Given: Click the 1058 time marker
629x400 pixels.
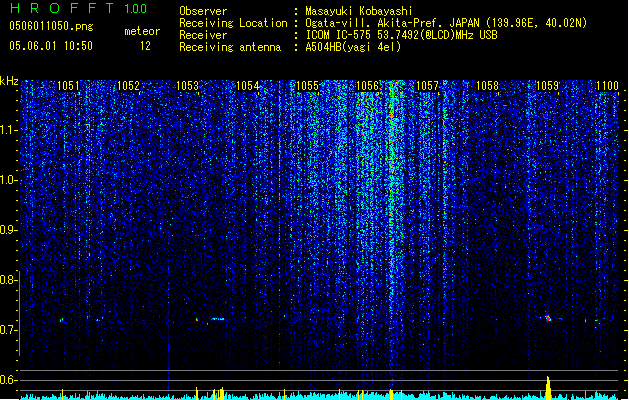Looking at the screenshot, I should (x=487, y=86).
